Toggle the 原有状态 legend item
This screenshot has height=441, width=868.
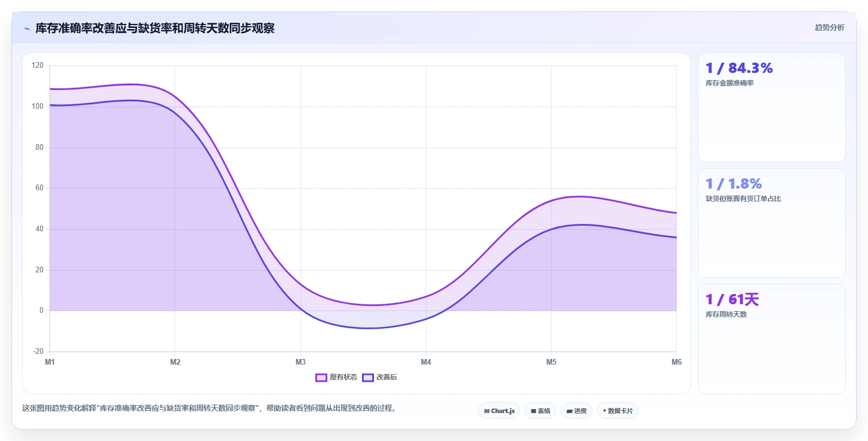(336, 377)
